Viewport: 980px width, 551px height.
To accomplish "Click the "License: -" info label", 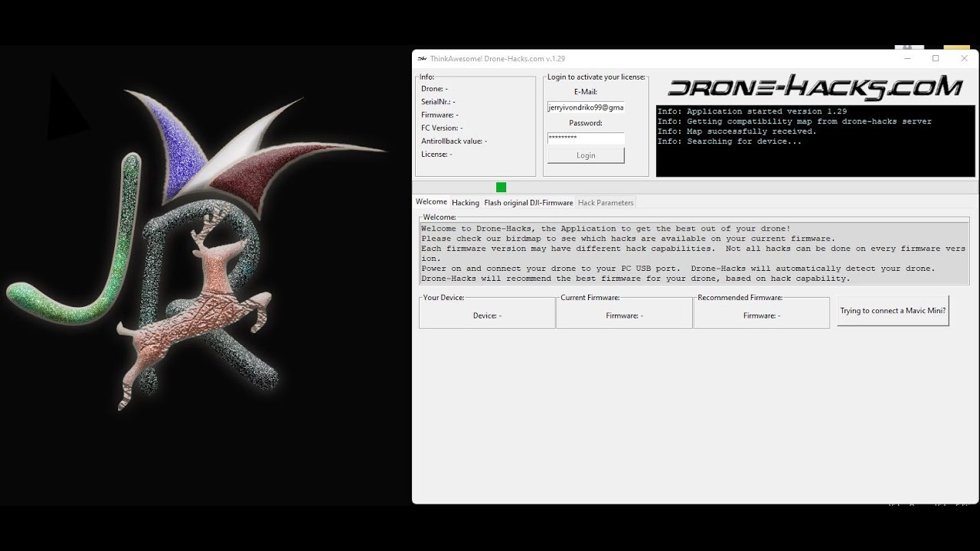I will (436, 154).
